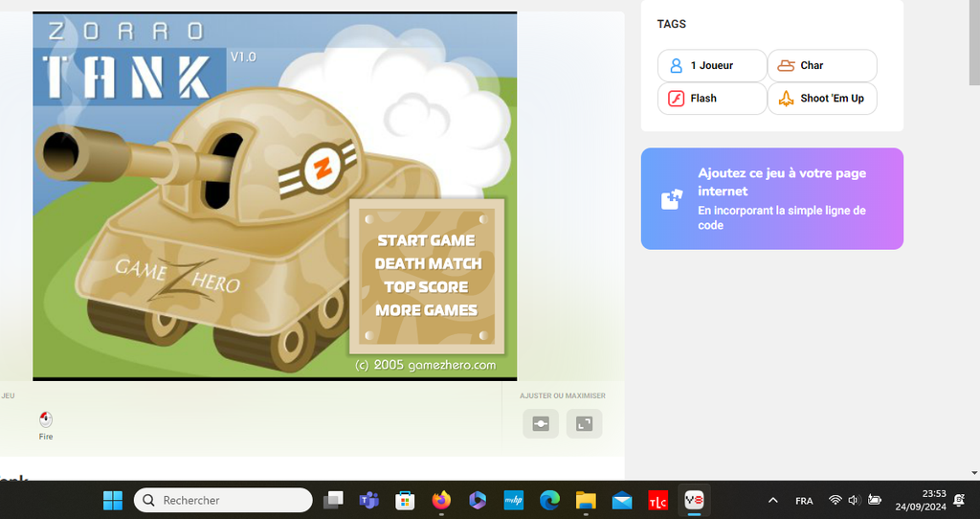Click the GameZHero logo on the tank

tap(177, 278)
